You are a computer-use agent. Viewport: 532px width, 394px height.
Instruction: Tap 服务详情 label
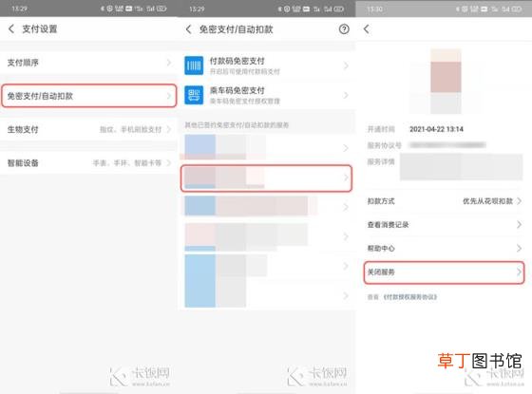point(381,161)
